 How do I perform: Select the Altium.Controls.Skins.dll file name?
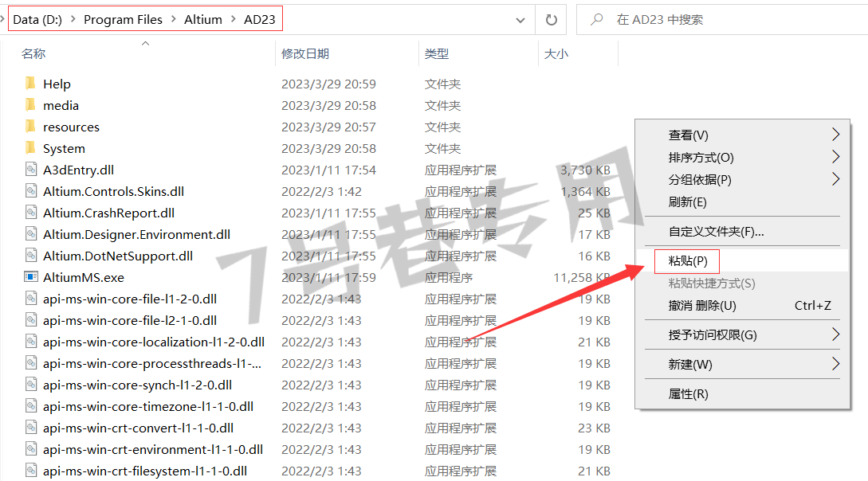click(x=113, y=192)
